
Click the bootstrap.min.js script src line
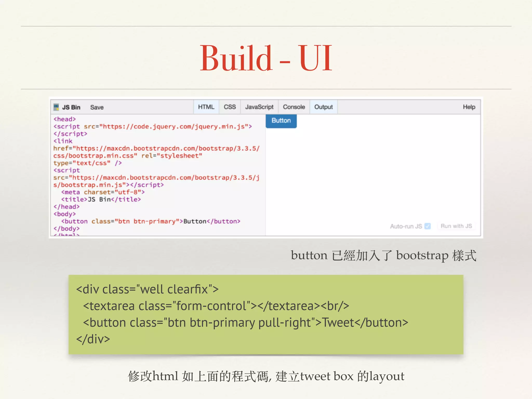point(156,178)
